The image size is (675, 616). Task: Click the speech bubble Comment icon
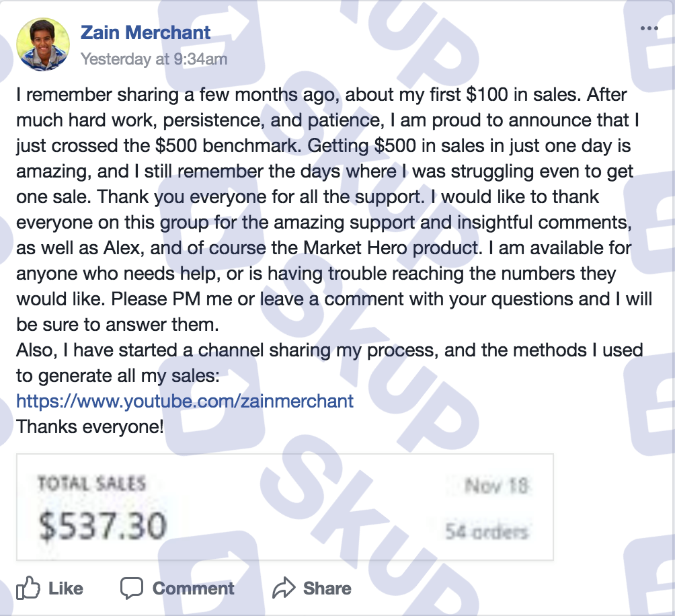(131, 588)
